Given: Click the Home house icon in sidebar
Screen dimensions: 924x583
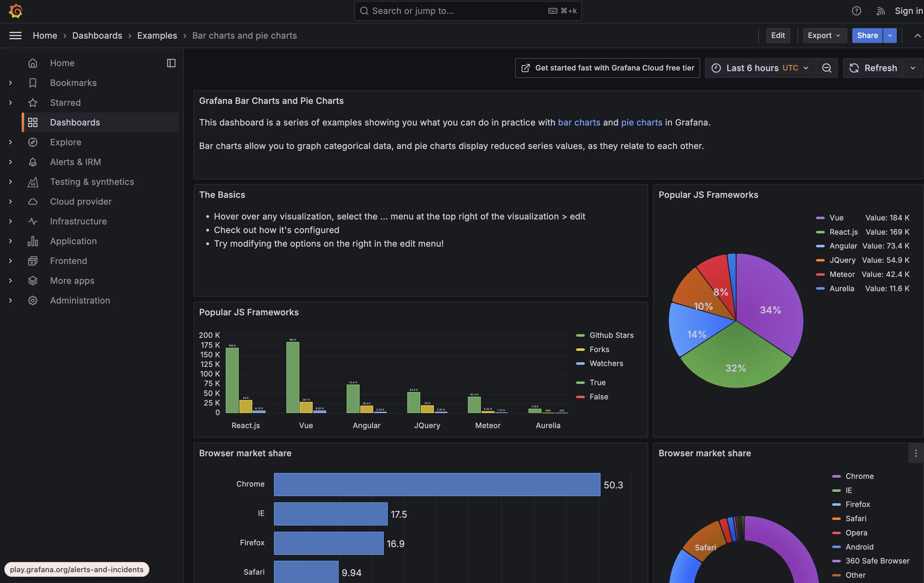Looking at the screenshot, I should (x=32, y=63).
